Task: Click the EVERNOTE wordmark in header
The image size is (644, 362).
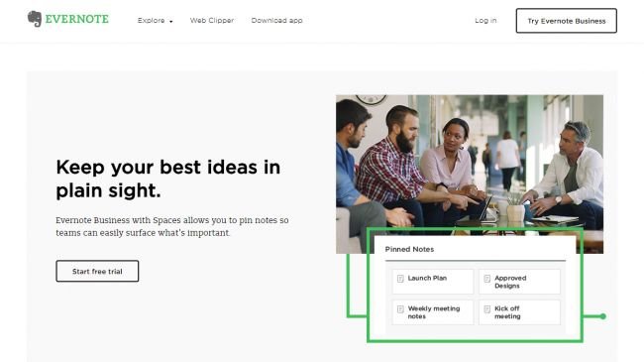Action: (x=77, y=19)
